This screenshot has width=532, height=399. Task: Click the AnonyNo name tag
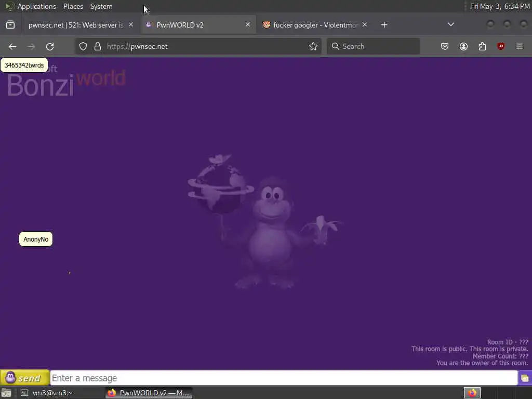pos(36,239)
